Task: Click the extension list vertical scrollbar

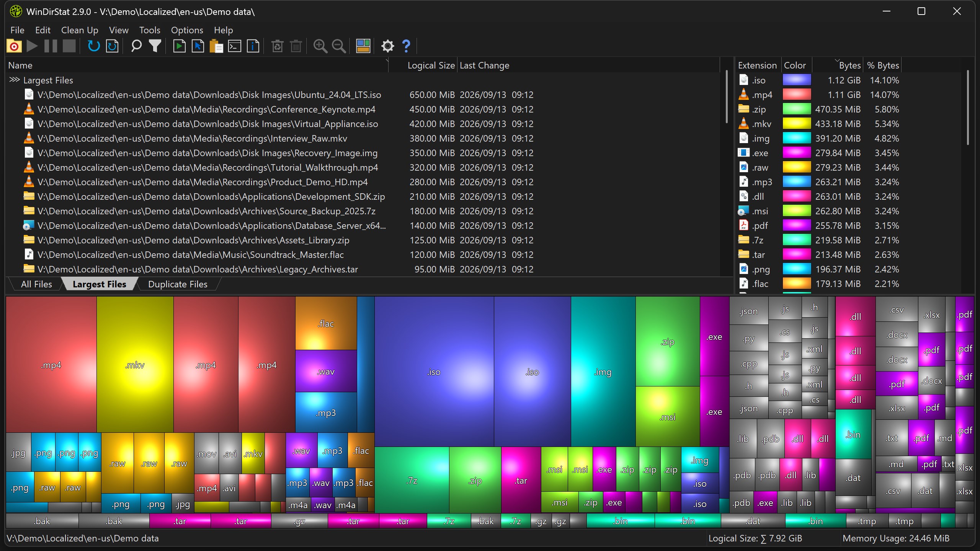Action: [968, 107]
